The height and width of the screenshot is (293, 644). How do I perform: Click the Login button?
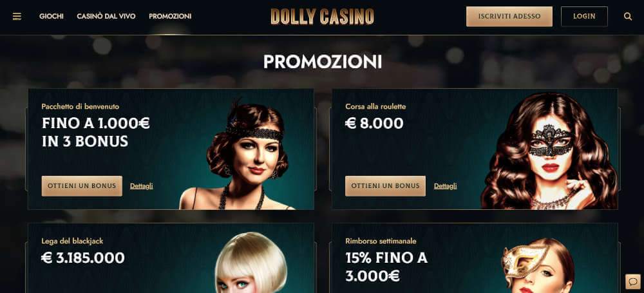[584, 17]
